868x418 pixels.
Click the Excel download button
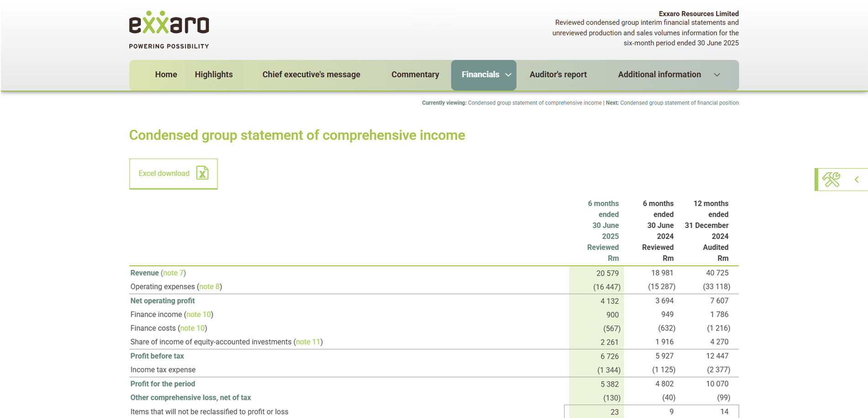(173, 174)
